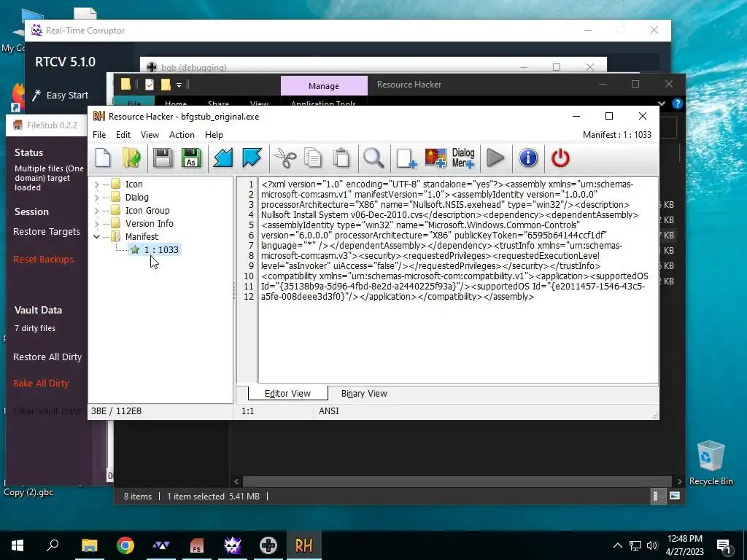The width and height of the screenshot is (747, 560).
Task: Click the left blue flag toolbar icon
Action: pos(223,158)
